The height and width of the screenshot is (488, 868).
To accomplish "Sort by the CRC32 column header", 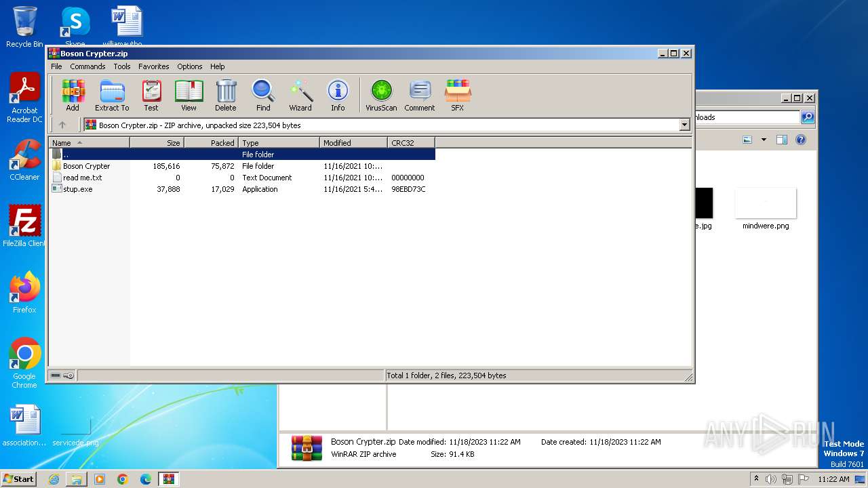I will pyautogui.click(x=412, y=143).
